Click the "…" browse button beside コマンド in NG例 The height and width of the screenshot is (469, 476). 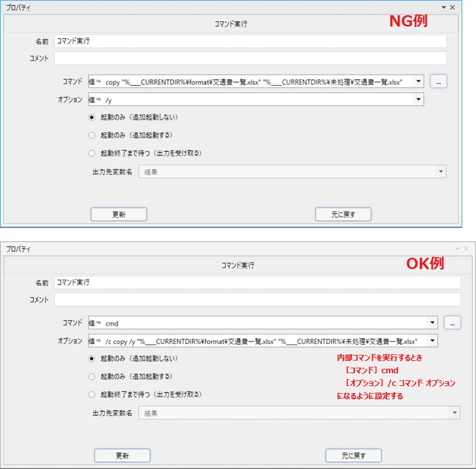click(x=438, y=81)
